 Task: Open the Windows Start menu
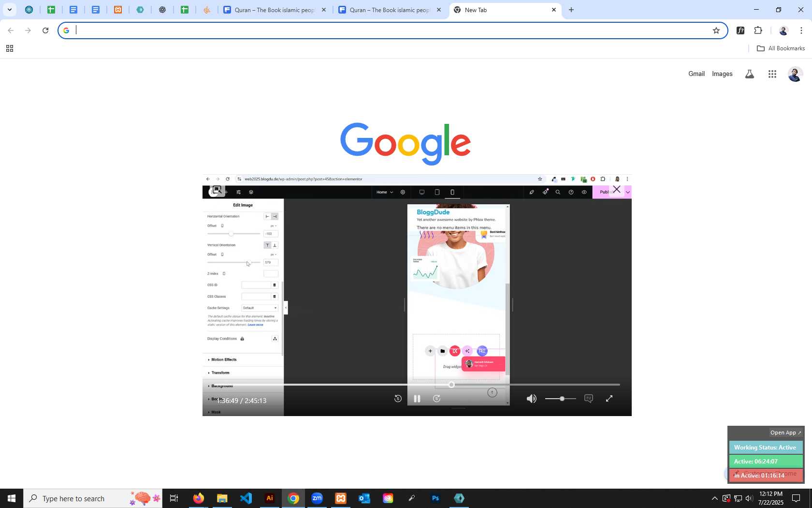tap(12, 498)
